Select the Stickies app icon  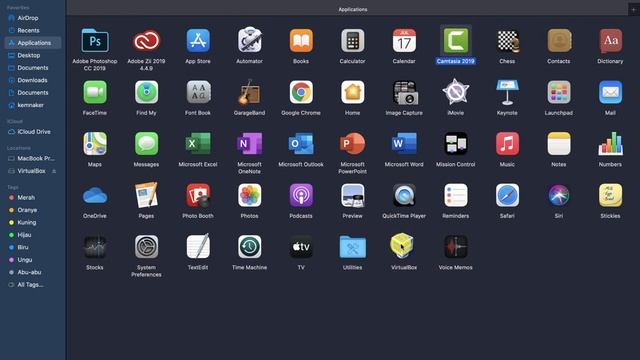coord(610,196)
